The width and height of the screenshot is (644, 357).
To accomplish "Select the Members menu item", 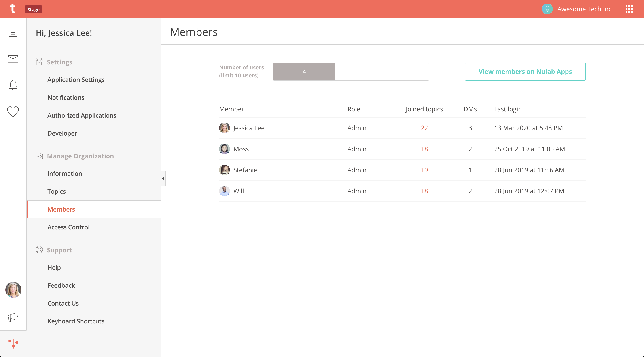I will click(x=94, y=209).
